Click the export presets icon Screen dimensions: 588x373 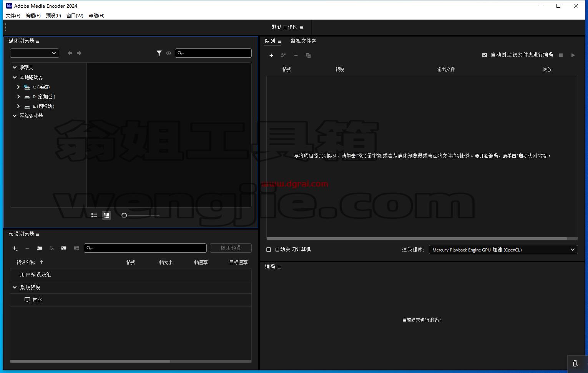point(76,248)
